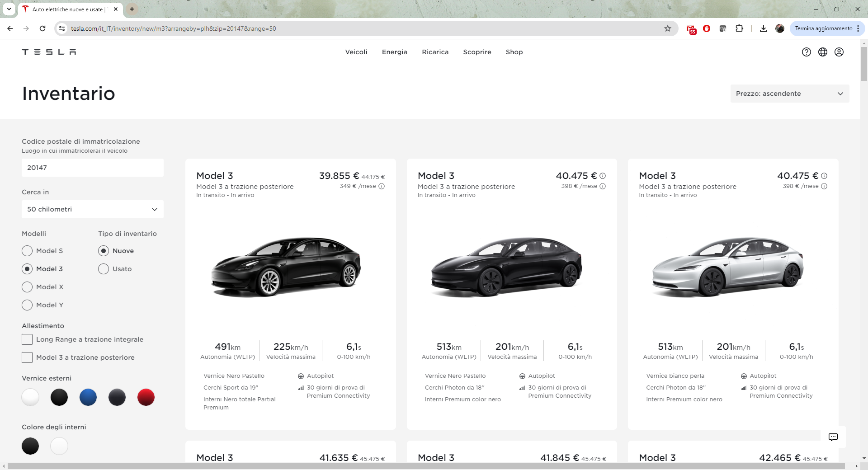The height and width of the screenshot is (470, 868).
Task: Click info icon beside white car's 398 €/mese
Action: (x=824, y=186)
